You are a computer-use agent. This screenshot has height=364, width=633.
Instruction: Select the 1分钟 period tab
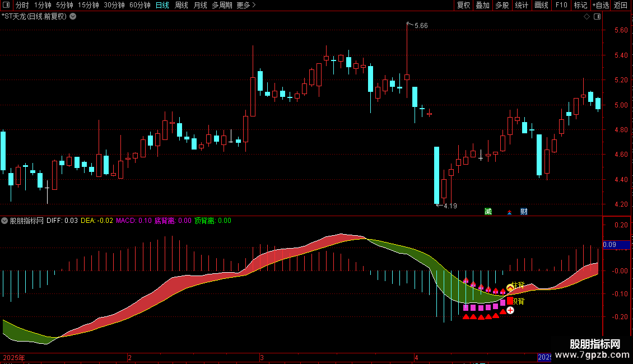pyautogui.click(x=43, y=5)
